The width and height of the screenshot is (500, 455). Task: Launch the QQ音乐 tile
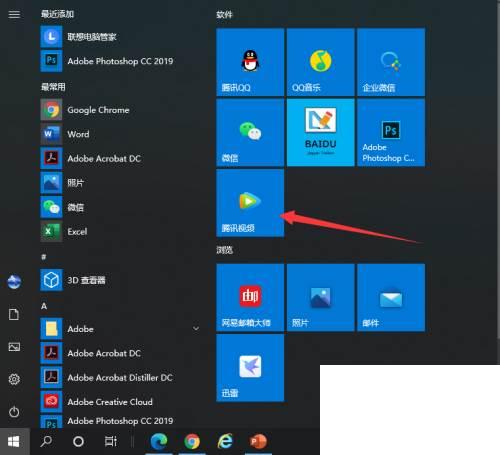click(x=320, y=62)
